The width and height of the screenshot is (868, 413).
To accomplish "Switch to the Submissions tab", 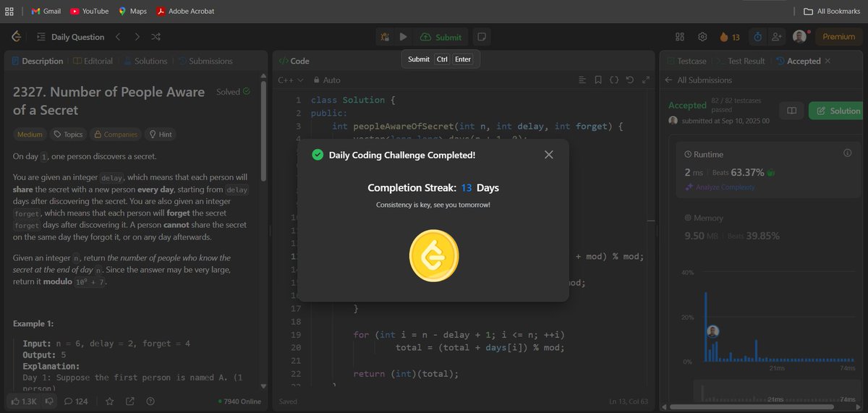I will [x=205, y=61].
